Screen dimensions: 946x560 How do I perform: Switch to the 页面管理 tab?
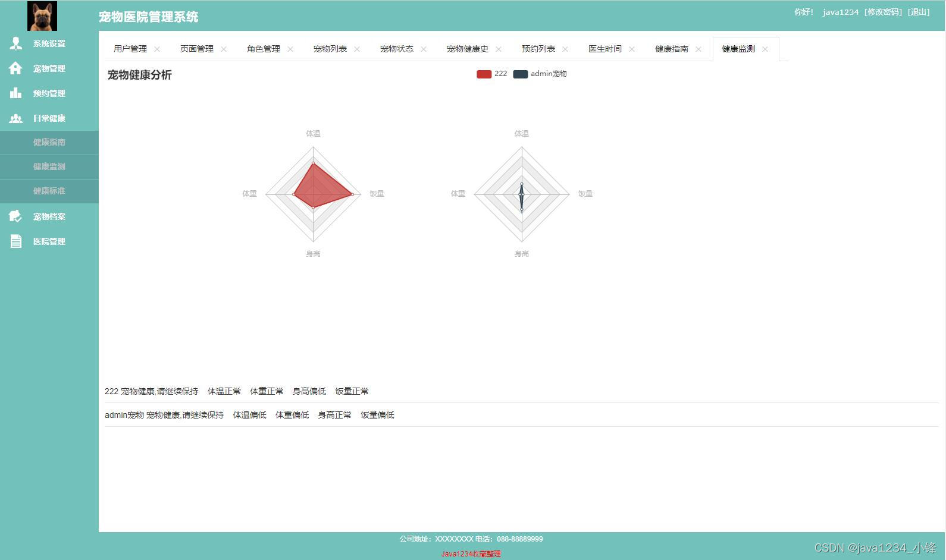(197, 49)
